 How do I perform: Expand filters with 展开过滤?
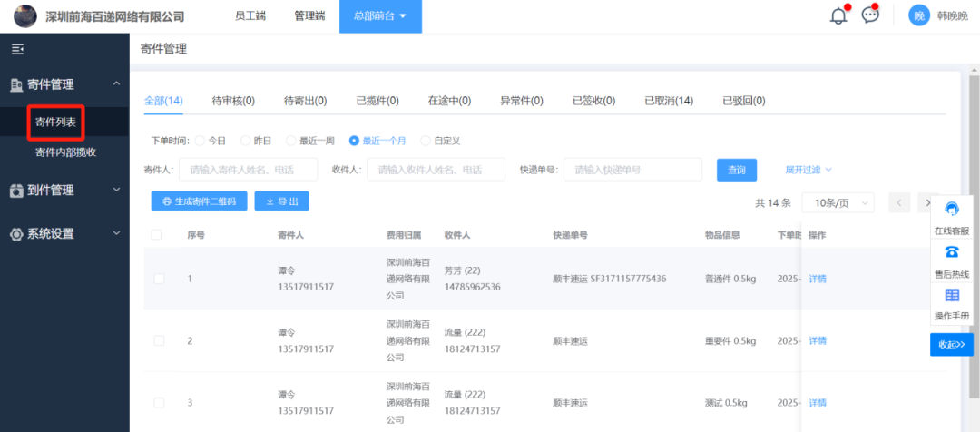808,170
